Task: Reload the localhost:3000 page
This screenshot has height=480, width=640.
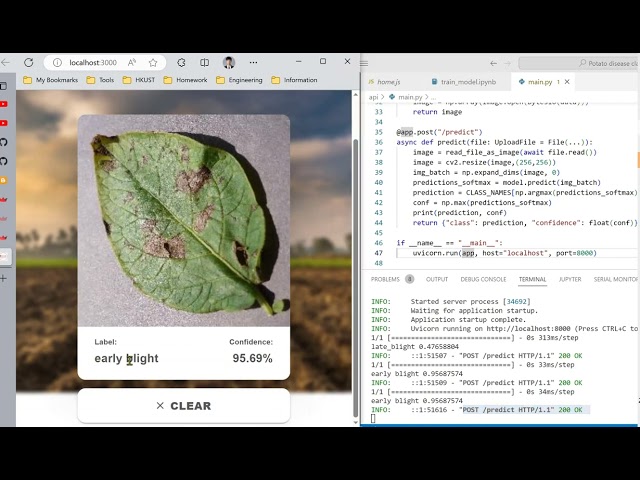Action: [29, 62]
